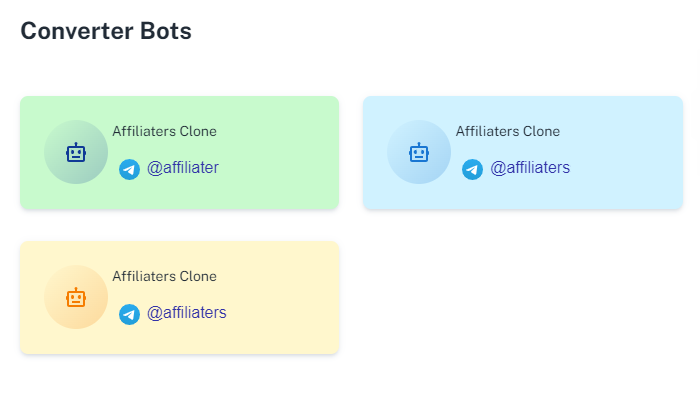Select the yellow converter bot card
Viewport: 700px width, 394px height.
click(179, 298)
